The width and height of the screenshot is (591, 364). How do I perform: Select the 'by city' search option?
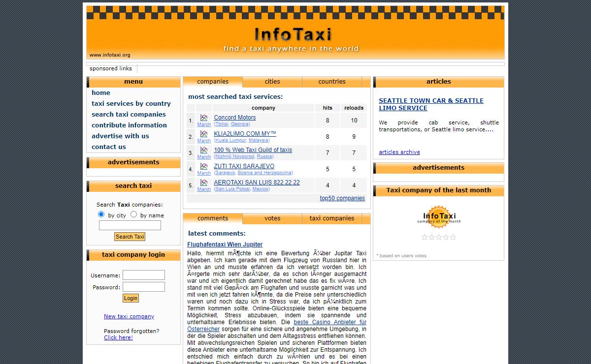[x=101, y=214]
